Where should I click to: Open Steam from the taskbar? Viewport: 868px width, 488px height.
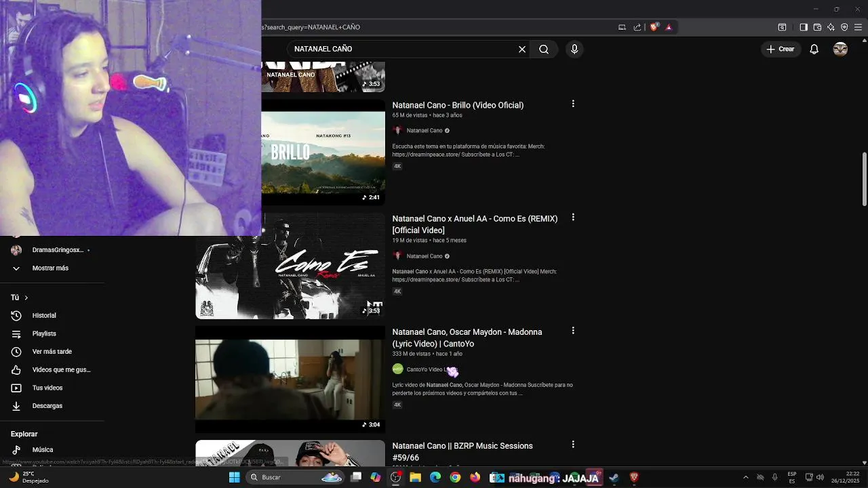point(614,477)
